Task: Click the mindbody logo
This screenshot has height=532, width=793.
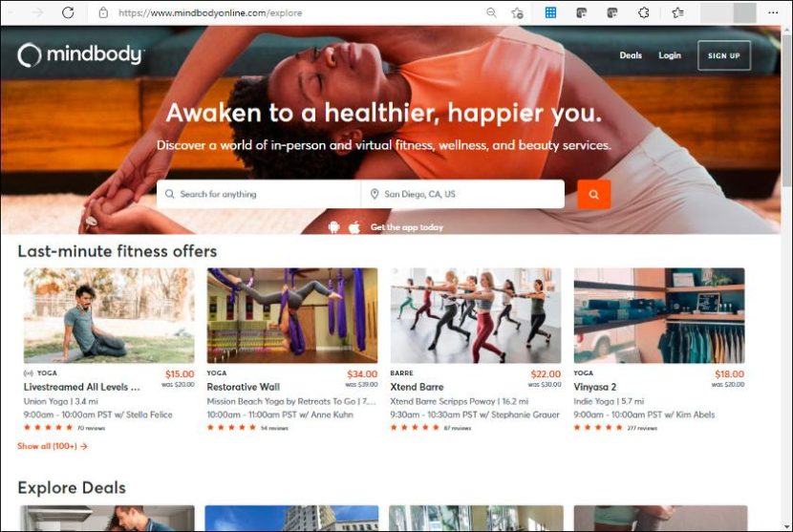Action: (81, 54)
